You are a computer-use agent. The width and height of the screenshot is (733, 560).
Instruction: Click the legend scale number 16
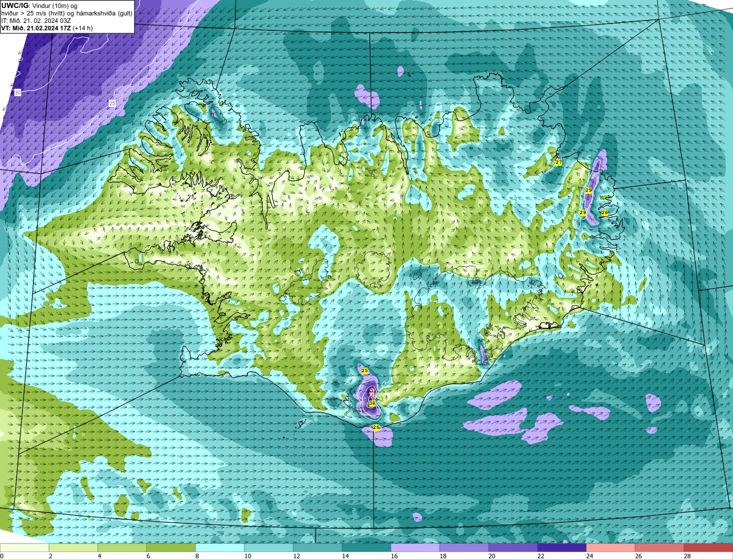[x=394, y=556]
